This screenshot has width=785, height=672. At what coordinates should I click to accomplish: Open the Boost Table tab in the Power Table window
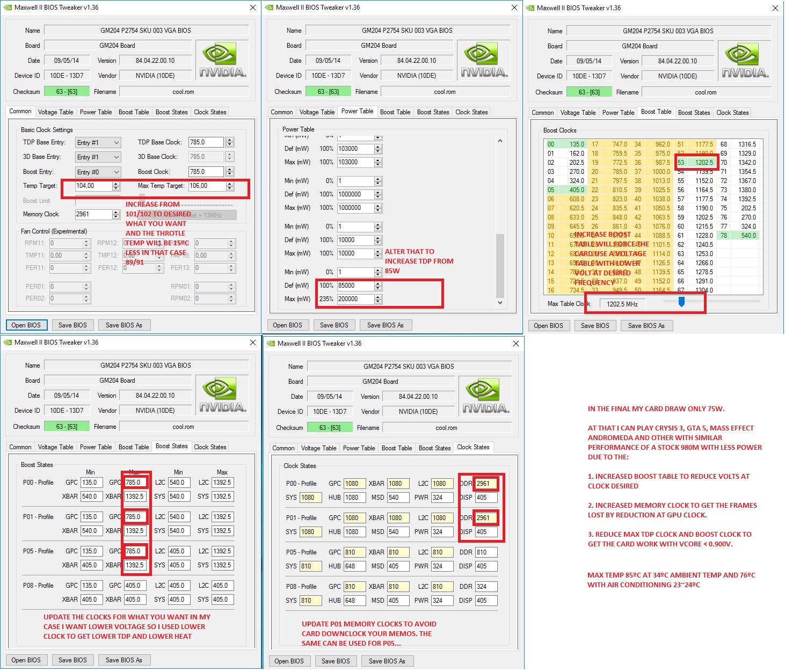click(395, 112)
